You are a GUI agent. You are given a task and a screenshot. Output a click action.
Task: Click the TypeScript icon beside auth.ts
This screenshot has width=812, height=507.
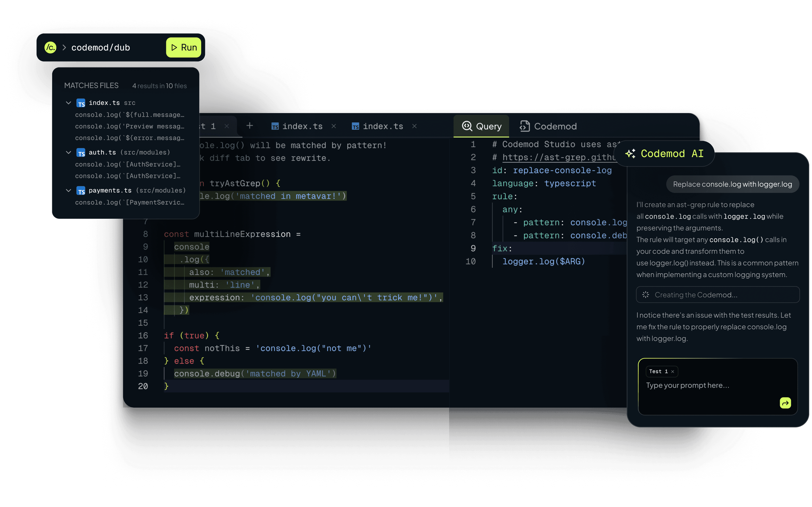pyautogui.click(x=81, y=153)
